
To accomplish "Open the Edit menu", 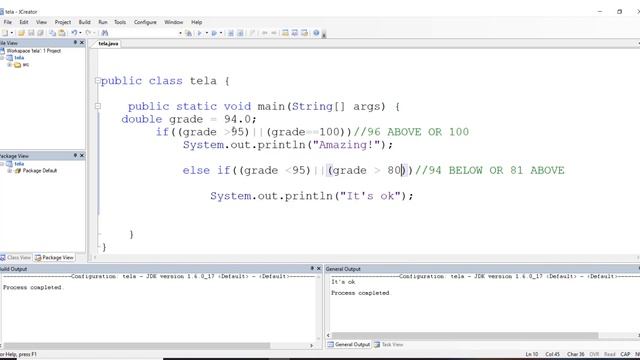I will [x=24, y=22].
